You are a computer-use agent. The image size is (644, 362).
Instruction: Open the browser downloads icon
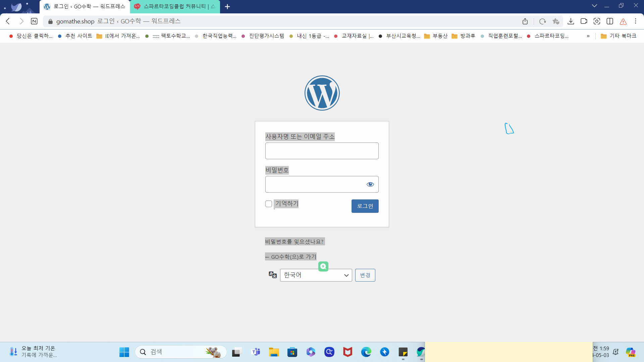coord(571,21)
